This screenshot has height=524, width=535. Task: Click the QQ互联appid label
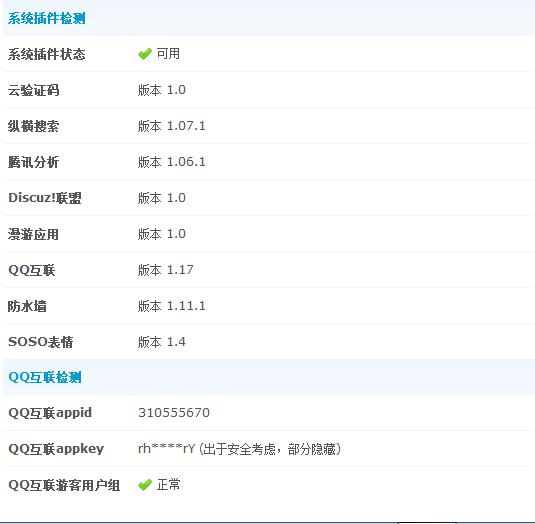pyautogui.click(x=50, y=413)
